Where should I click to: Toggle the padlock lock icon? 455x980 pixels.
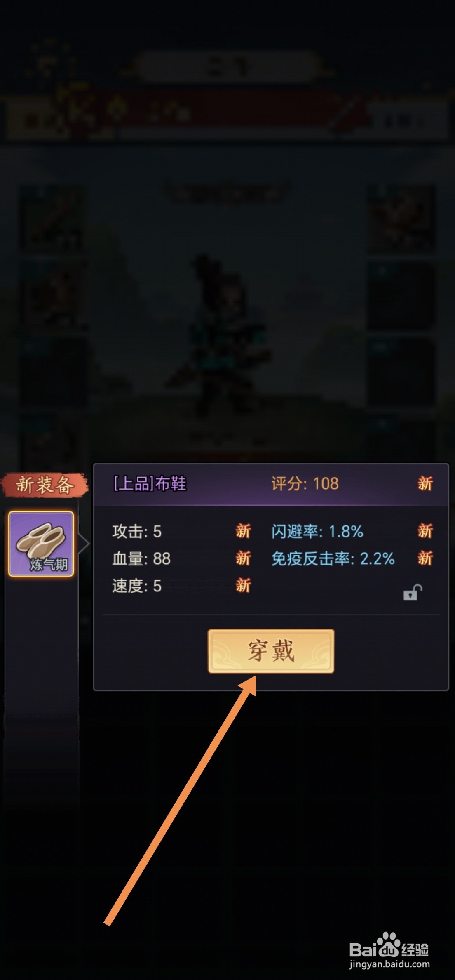413,592
